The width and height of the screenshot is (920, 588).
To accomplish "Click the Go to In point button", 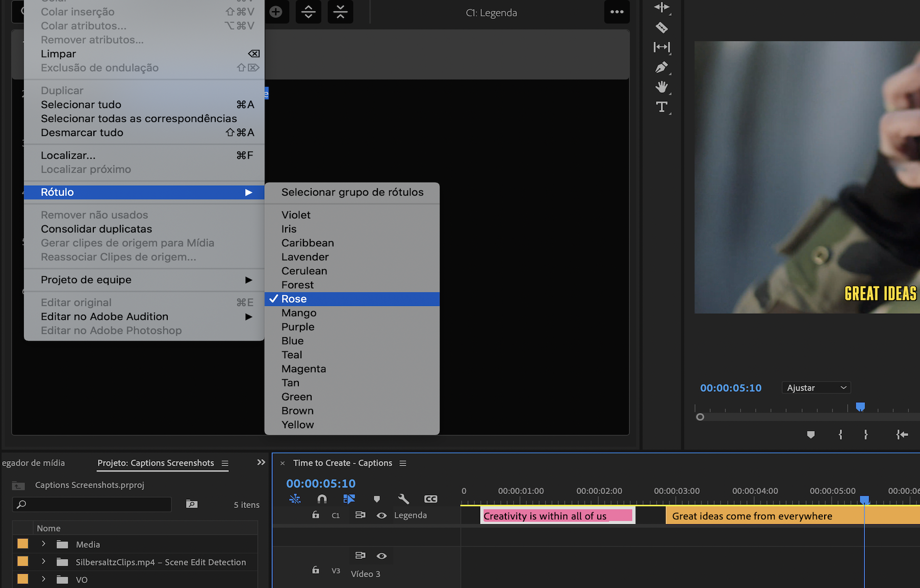I will (902, 434).
